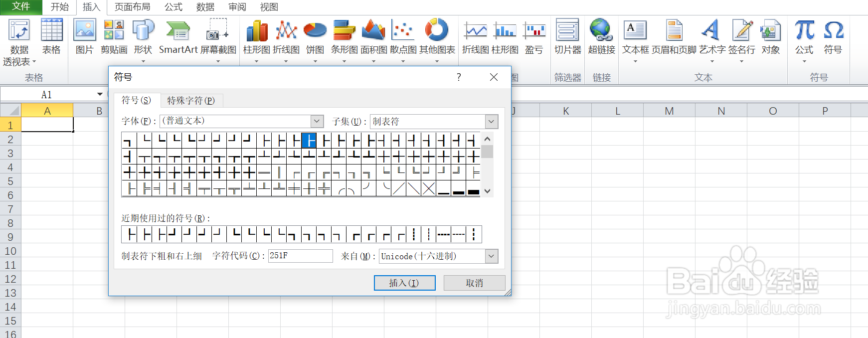The image size is (868, 338).
Task: Open the File (文件) tab
Action: pos(21,6)
